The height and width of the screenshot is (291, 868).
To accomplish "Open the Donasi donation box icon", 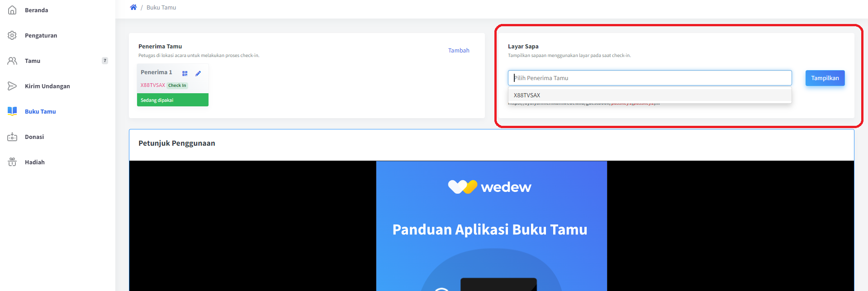I will tap(12, 137).
